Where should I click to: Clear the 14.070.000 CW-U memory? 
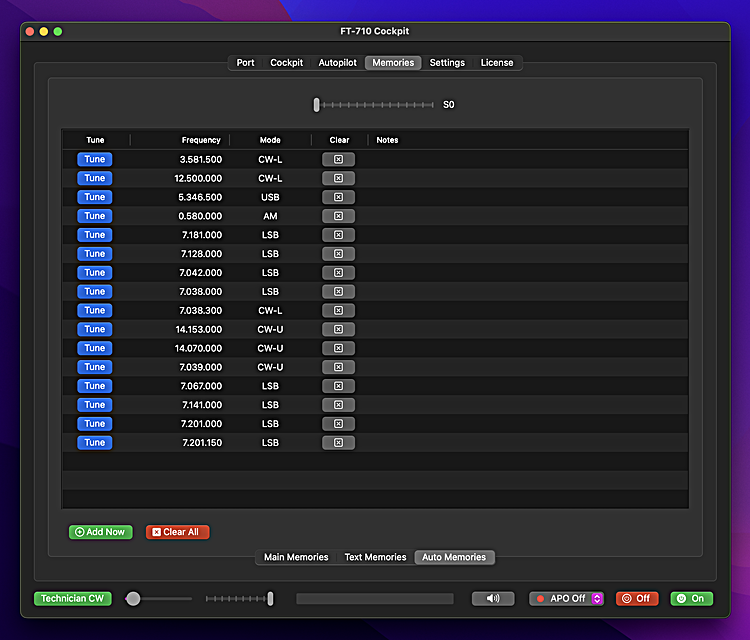(338, 348)
